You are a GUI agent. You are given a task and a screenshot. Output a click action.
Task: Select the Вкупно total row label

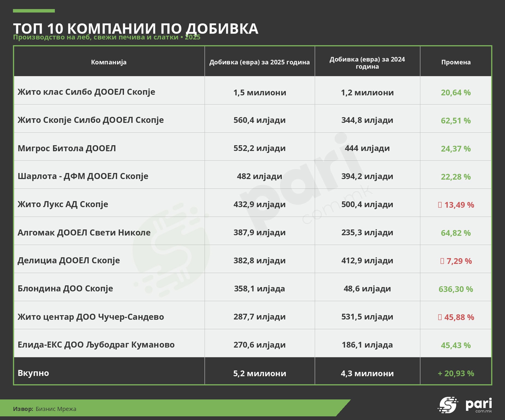pyautogui.click(x=33, y=373)
